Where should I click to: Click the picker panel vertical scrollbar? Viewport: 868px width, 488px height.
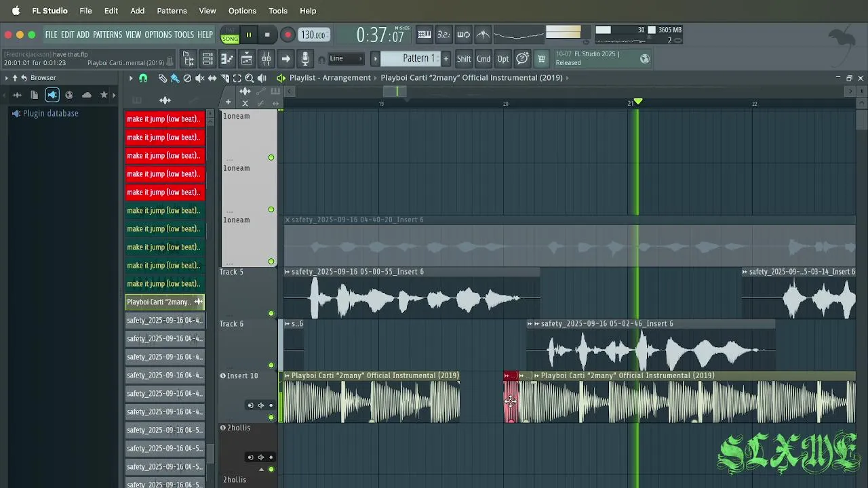[210, 453]
